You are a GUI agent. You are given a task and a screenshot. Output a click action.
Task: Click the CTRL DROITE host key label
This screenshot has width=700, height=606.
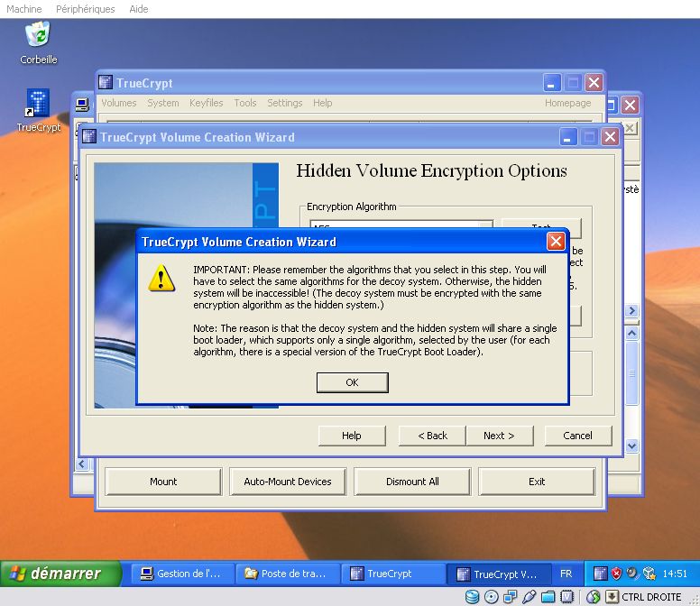651,597
